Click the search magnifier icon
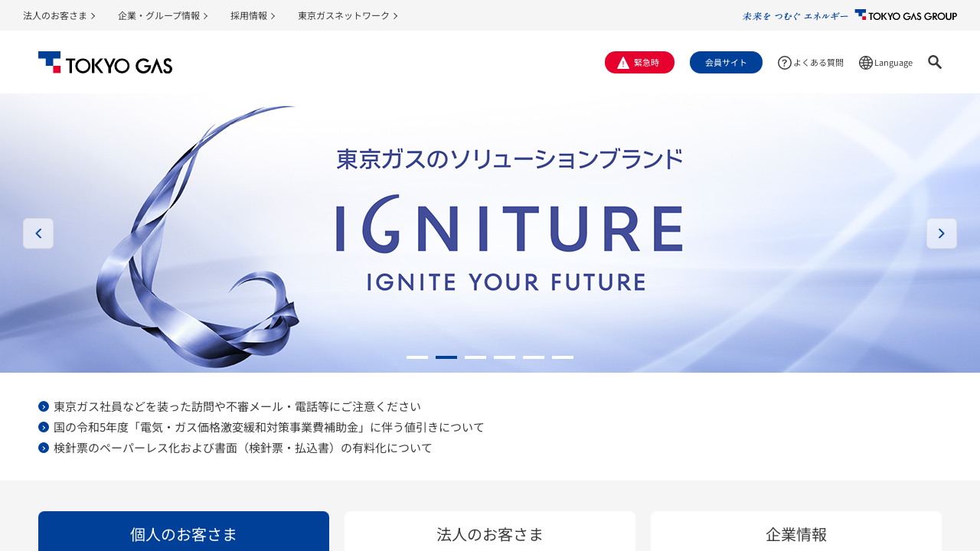 pos(935,62)
